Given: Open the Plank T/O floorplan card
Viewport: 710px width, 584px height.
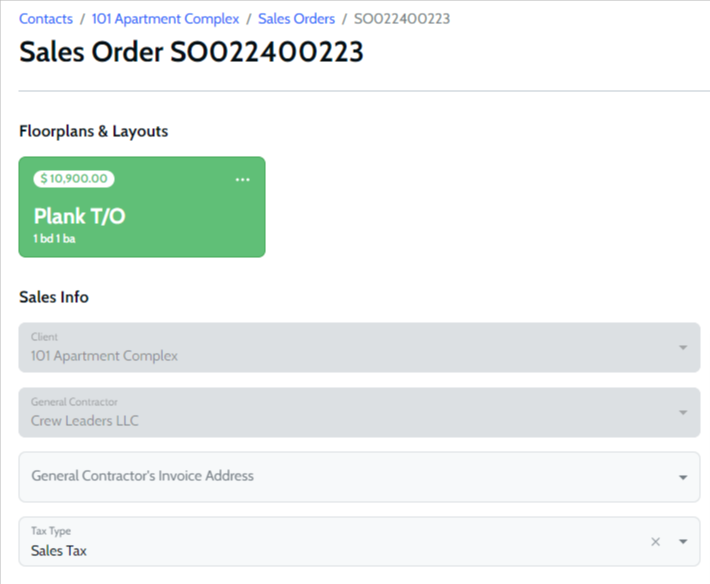Looking at the screenshot, I should (x=142, y=216).
